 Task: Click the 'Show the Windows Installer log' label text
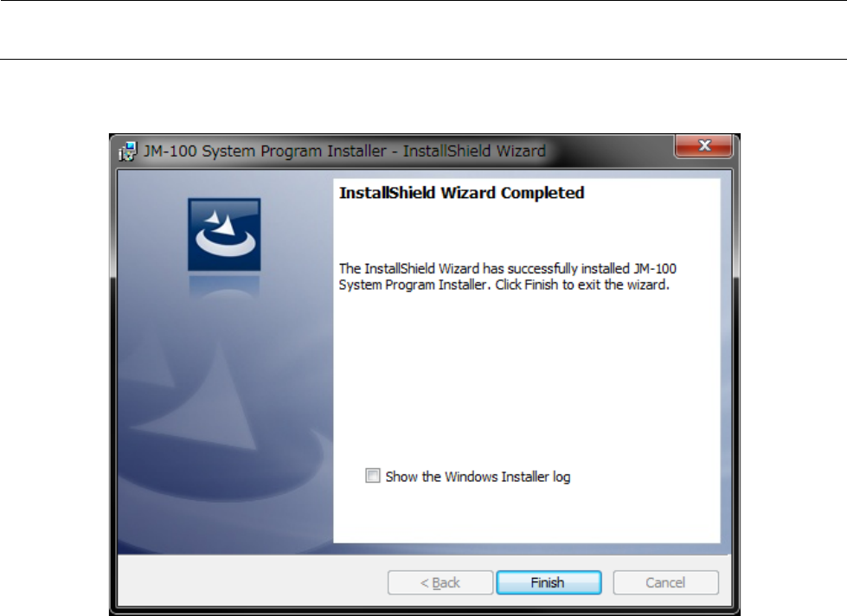tap(478, 477)
